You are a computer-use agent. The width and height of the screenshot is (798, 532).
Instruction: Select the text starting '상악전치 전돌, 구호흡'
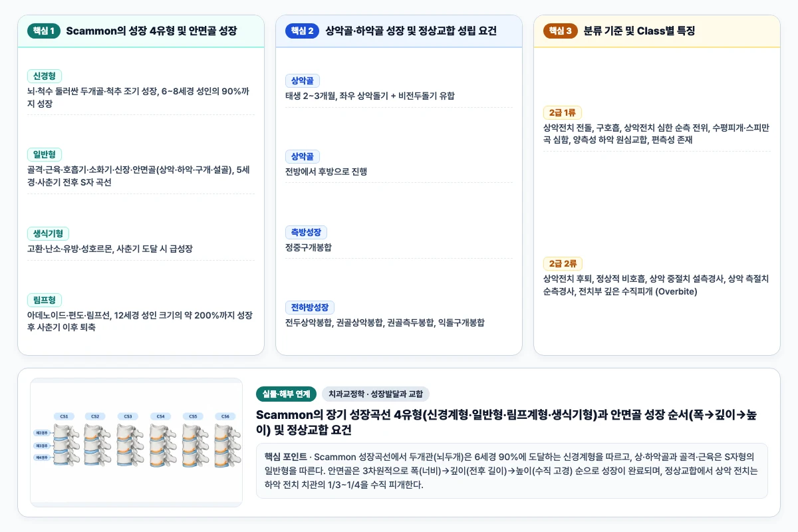coord(656,134)
